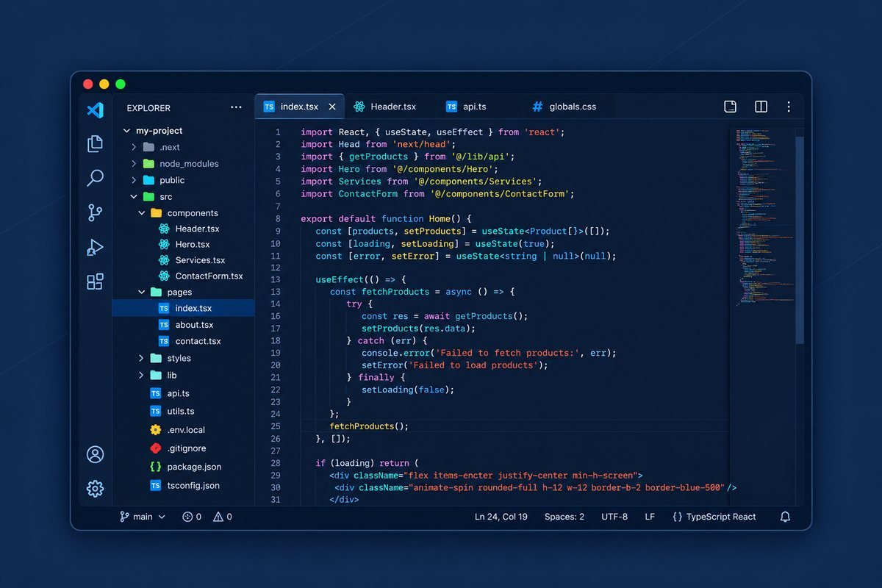The image size is (882, 588).
Task: Click the EXPLORER panel title
Action: (148, 108)
